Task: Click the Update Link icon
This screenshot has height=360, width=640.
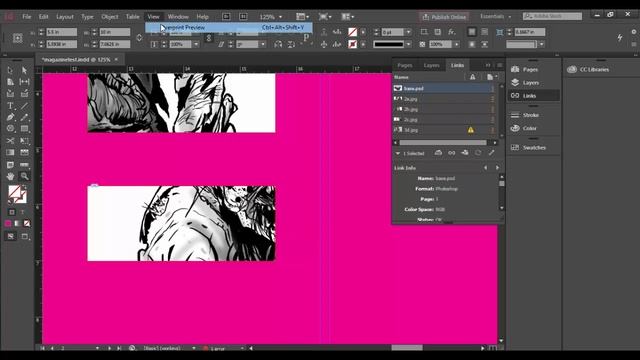Action: 478,153
